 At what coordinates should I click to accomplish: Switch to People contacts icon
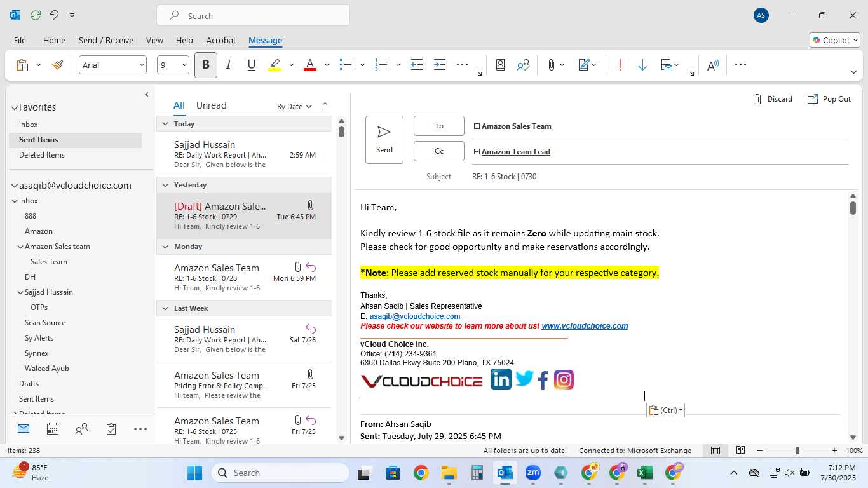pos(81,429)
